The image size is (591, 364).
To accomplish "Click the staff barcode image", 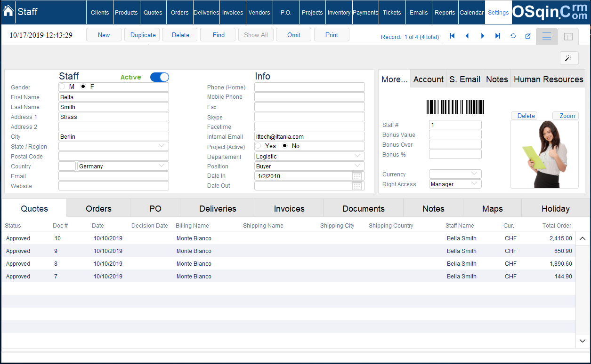I will (455, 107).
